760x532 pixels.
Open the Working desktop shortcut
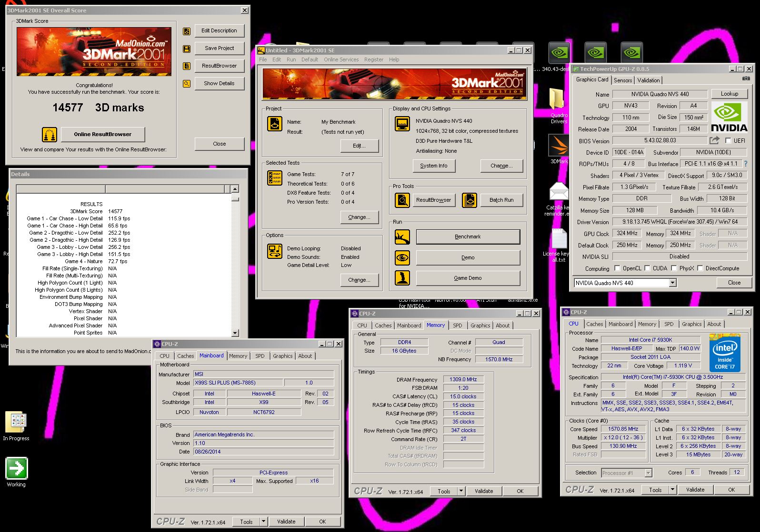(16, 472)
